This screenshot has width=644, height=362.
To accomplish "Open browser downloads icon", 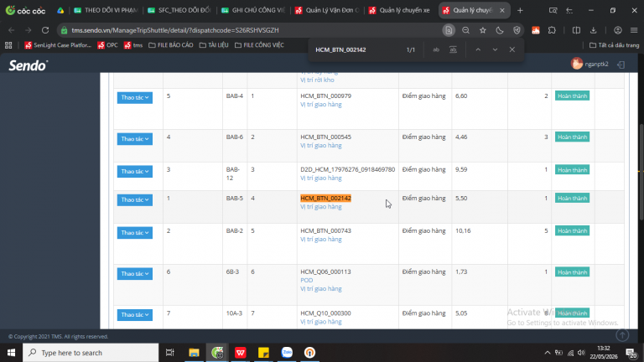I will 593,30.
